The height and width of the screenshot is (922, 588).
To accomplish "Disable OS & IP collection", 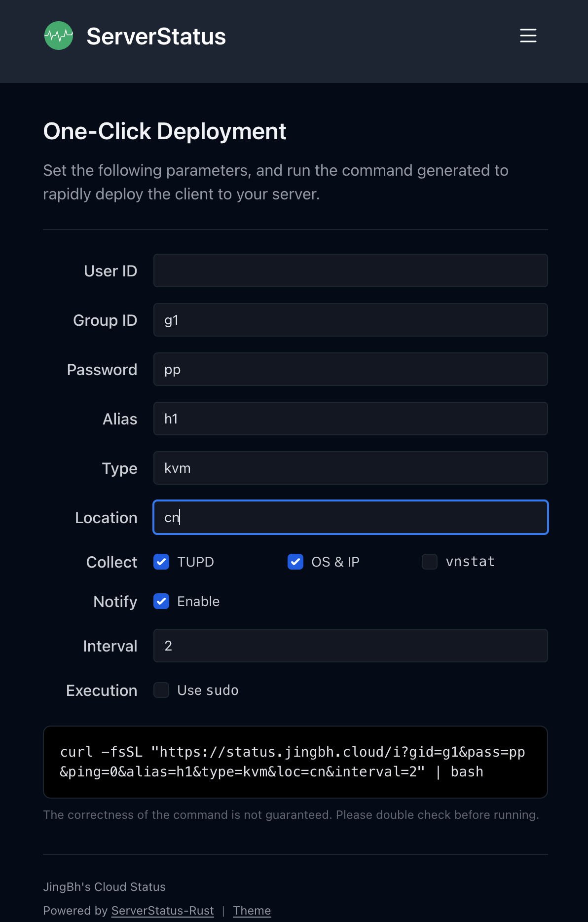I will (x=295, y=562).
